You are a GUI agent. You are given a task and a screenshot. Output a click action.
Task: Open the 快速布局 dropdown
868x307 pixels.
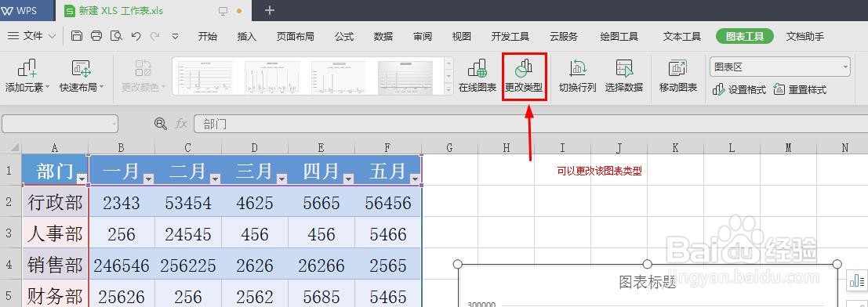(82, 76)
